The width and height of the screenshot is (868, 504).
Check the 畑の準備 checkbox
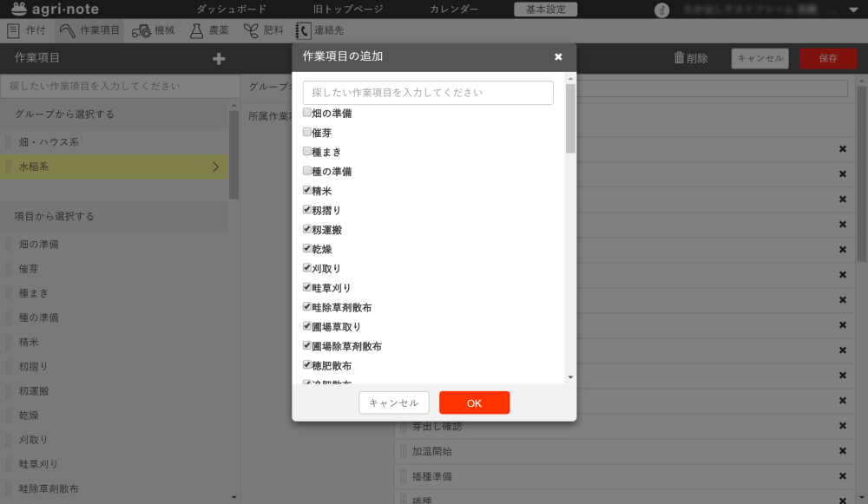click(x=307, y=113)
